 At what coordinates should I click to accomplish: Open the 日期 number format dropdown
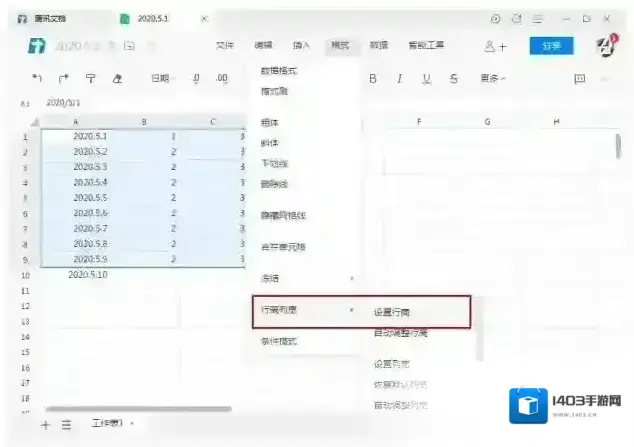pos(163,78)
